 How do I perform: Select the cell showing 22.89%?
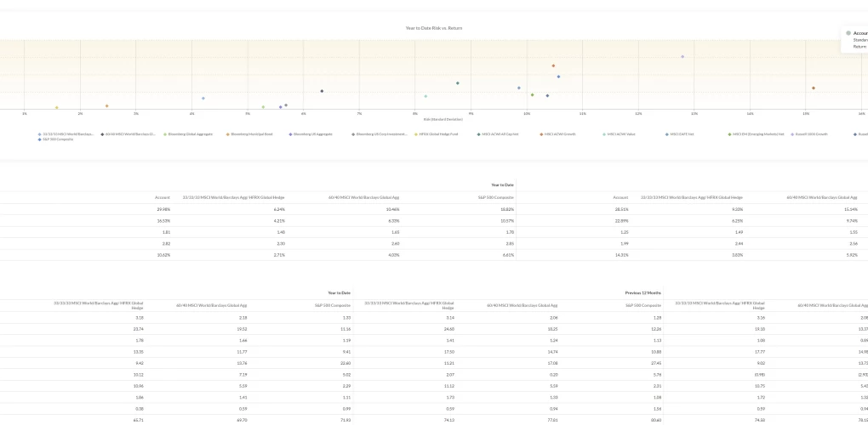(622, 220)
